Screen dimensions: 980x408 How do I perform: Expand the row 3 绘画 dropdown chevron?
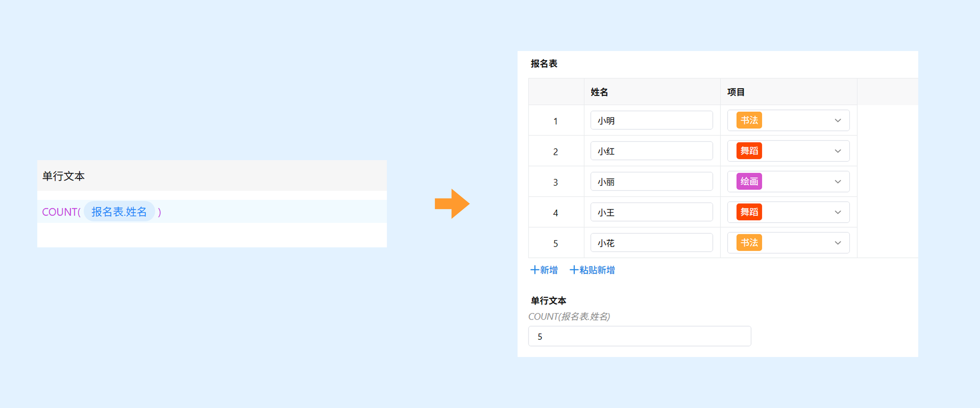point(837,182)
